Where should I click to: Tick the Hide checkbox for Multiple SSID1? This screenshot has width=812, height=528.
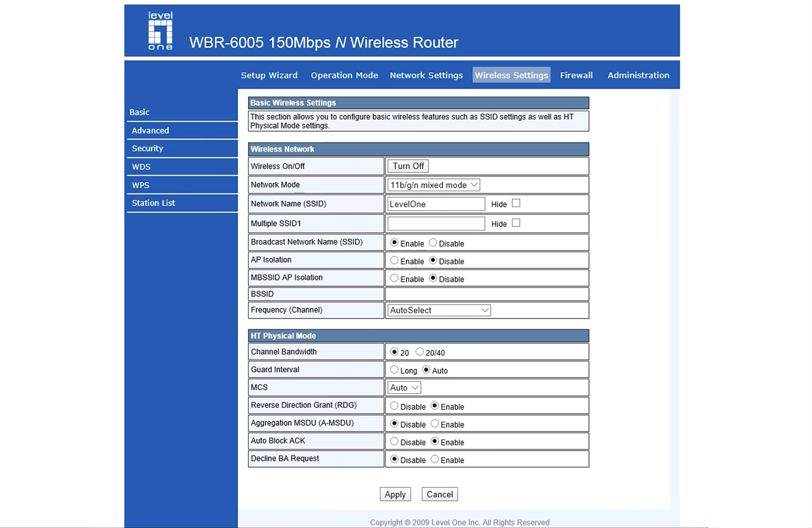[516, 223]
